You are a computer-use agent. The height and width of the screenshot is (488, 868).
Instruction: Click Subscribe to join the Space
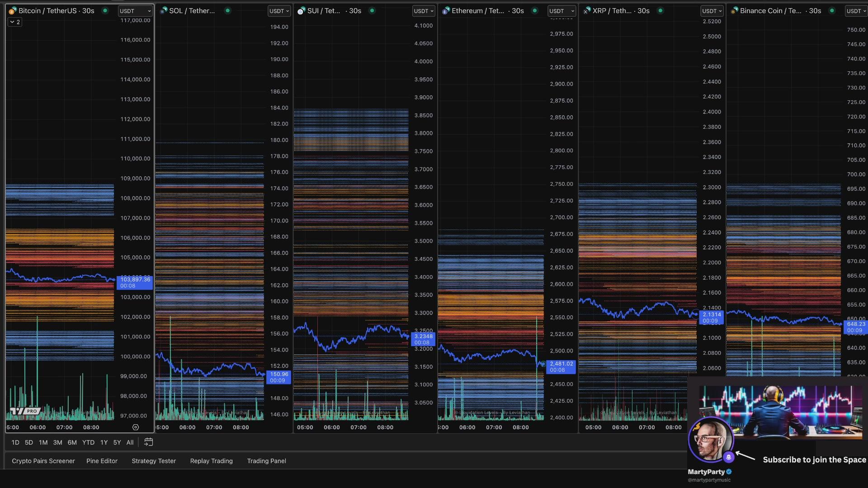[x=815, y=460]
